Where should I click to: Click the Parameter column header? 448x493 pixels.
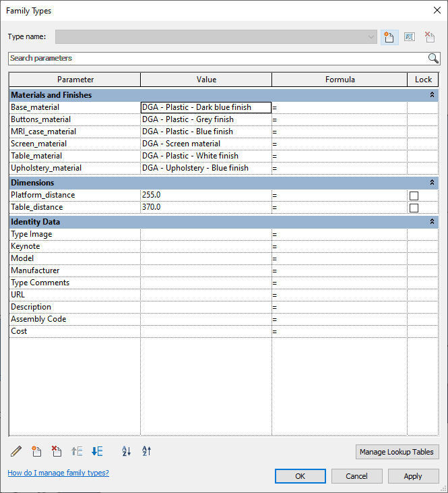pos(75,80)
